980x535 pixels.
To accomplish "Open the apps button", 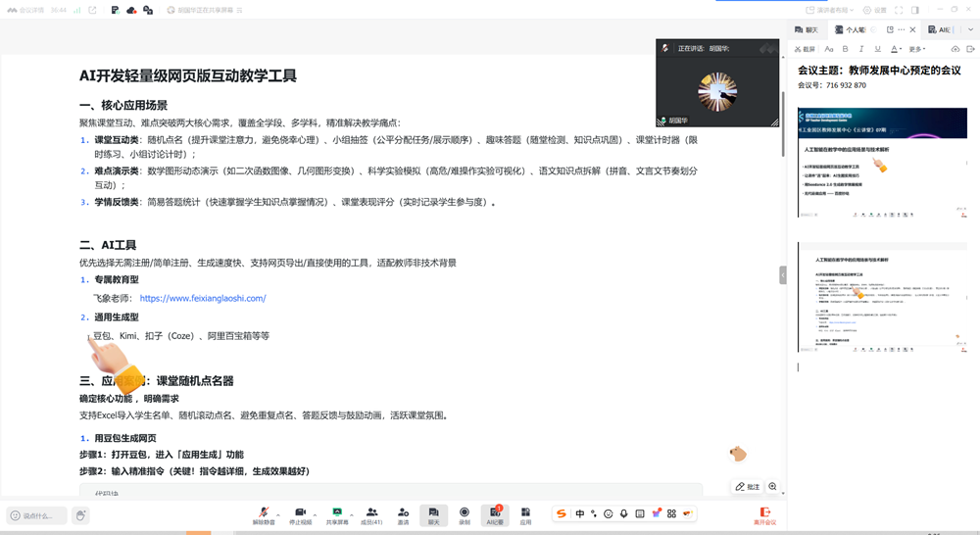I will tap(525, 515).
